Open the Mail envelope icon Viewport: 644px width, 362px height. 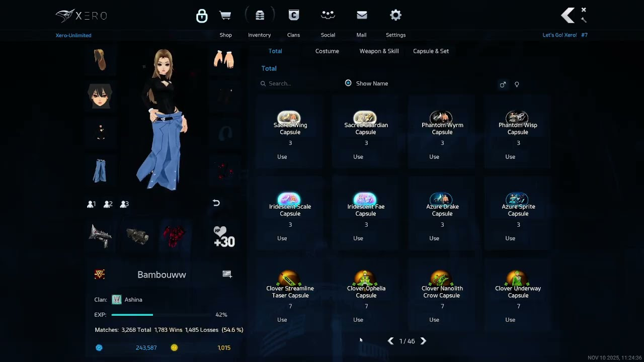click(362, 16)
